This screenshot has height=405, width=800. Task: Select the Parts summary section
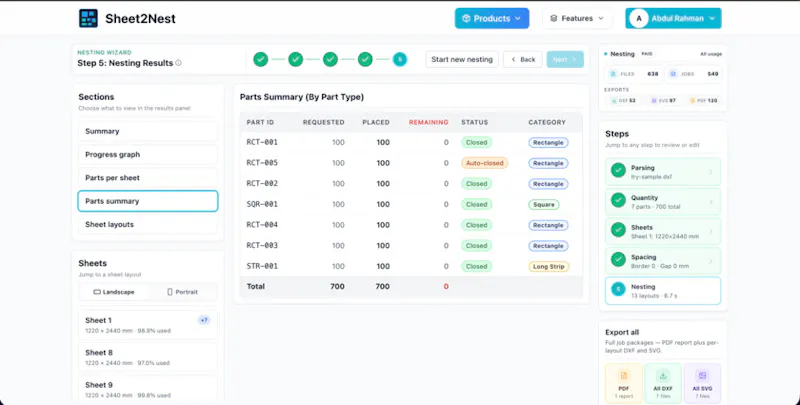pyautogui.click(x=148, y=201)
